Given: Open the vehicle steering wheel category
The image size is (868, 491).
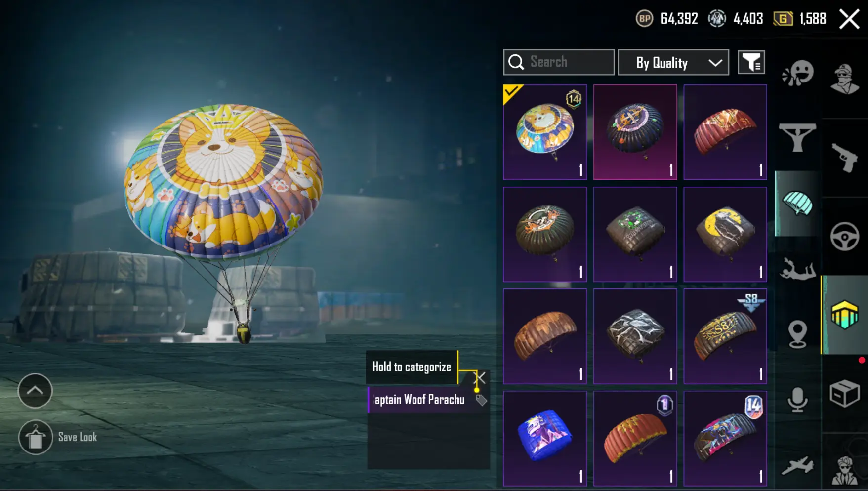Looking at the screenshot, I should [x=844, y=237].
